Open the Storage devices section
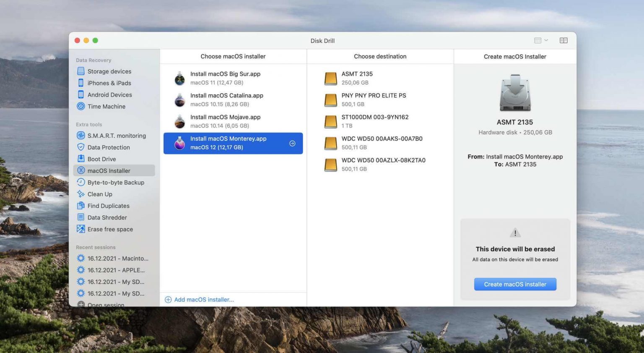 pos(109,71)
